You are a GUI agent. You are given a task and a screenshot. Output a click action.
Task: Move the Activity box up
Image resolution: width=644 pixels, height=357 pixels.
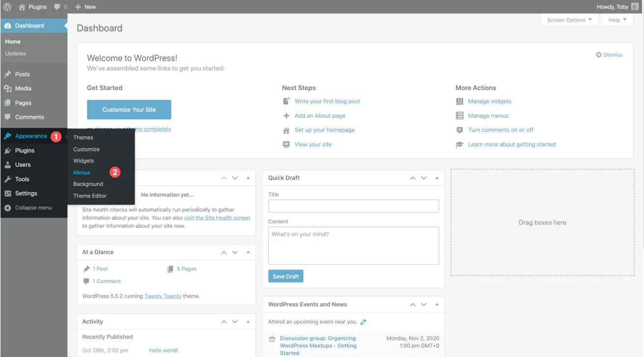[x=224, y=322]
